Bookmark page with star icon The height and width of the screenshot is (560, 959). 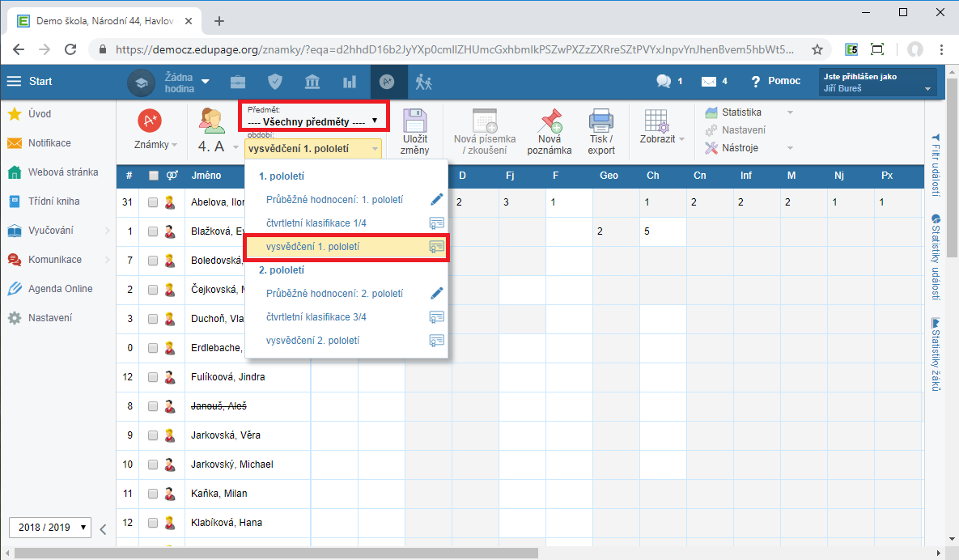(817, 49)
